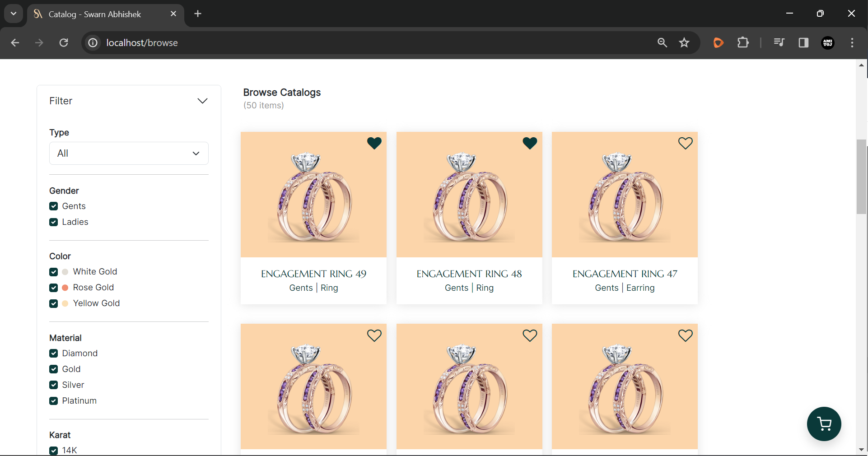Click the scrollbar down arrow
The height and width of the screenshot is (456, 868).
tap(861, 450)
